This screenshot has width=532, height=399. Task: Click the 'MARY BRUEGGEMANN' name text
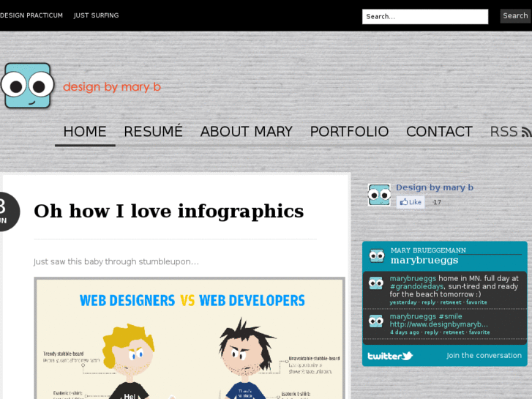(428, 250)
